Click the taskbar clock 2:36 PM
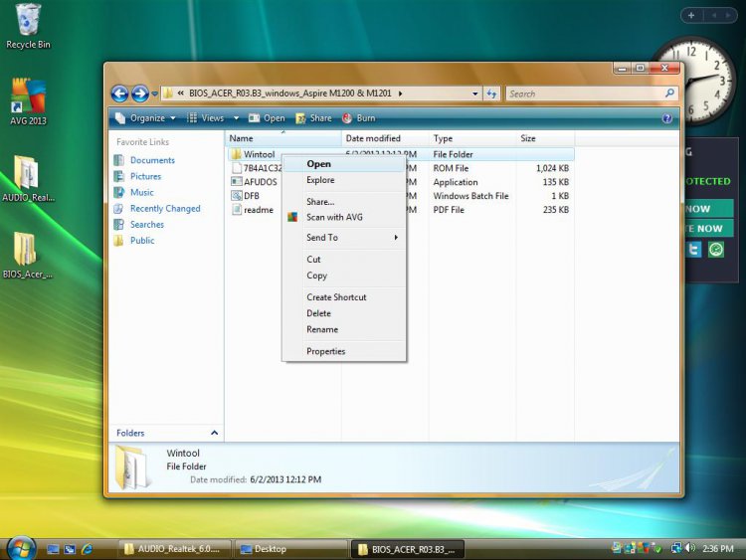746x560 pixels. tap(718, 549)
